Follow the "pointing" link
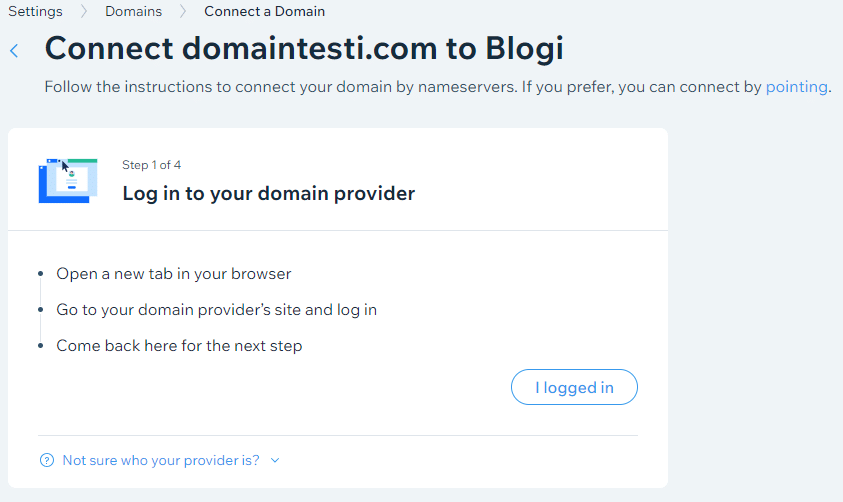Viewport: 843px width, 502px height. point(796,87)
